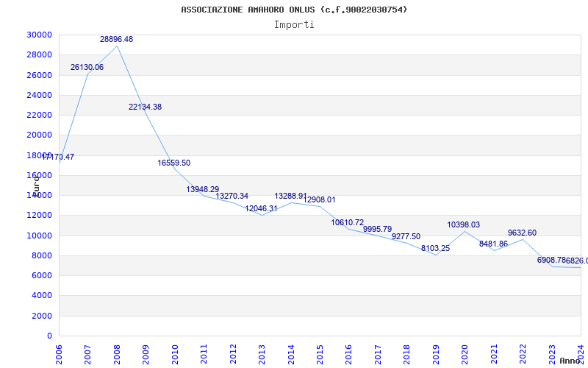Click the 22134.38 value label
588x368 pixels.
pos(145,107)
